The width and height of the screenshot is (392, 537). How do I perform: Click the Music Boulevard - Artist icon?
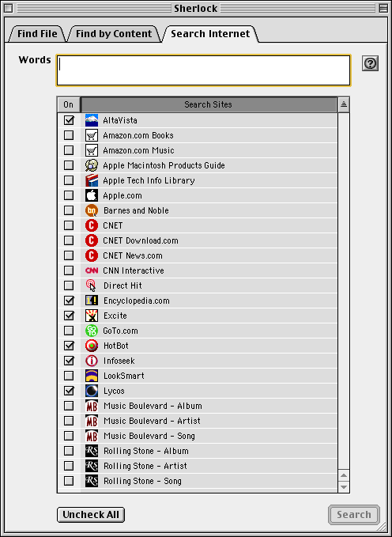pos(92,421)
